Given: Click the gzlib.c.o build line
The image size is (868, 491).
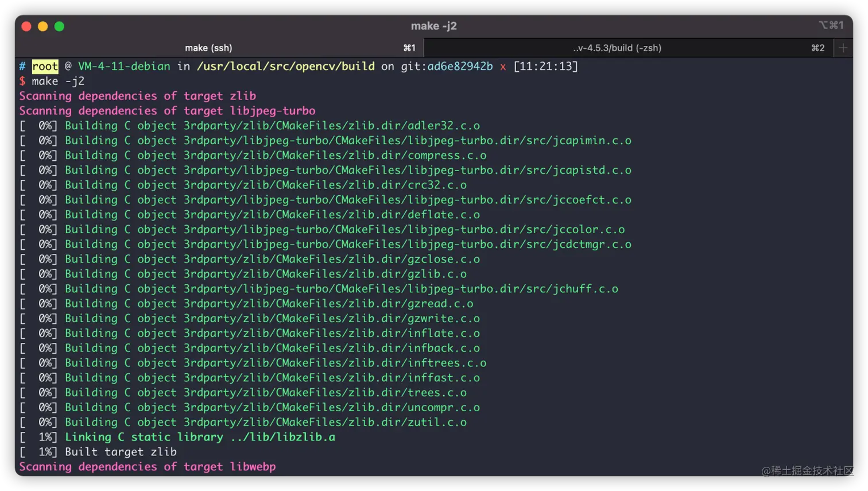Looking at the screenshot, I should tap(243, 275).
